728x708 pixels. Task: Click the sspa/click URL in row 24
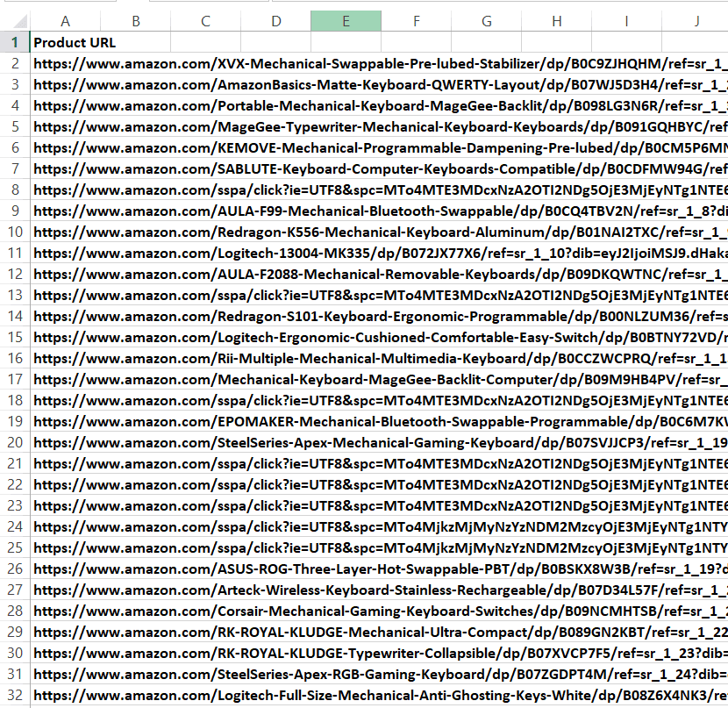click(379, 526)
